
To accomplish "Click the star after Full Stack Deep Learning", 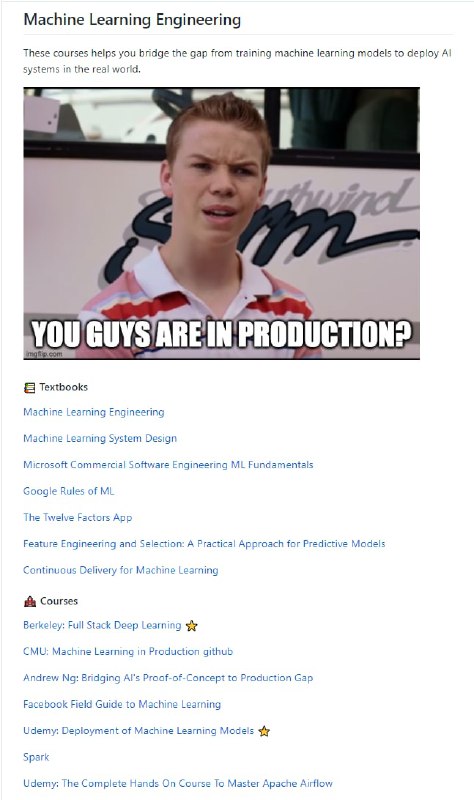I will point(191,626).
